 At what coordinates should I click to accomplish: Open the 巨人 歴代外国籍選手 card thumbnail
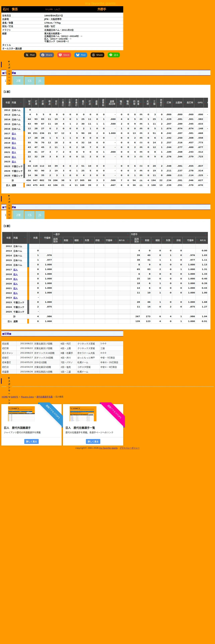(22, 414)
